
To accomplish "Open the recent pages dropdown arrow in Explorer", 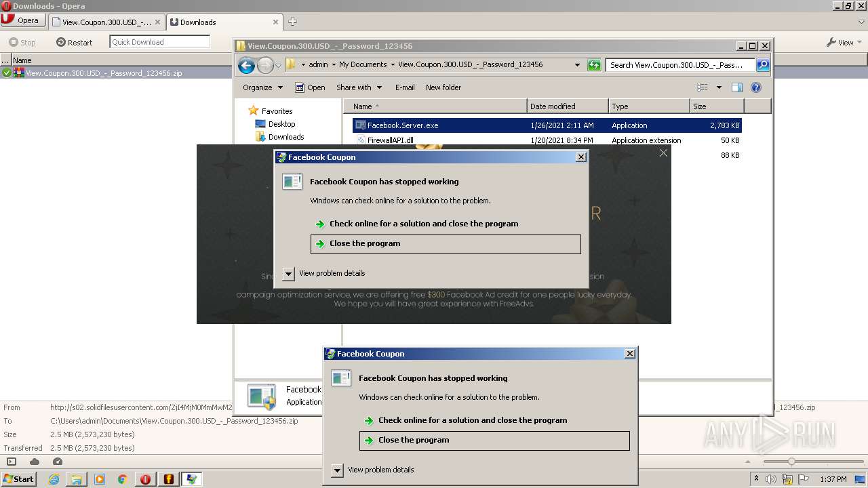I will (x=278, y=66).
